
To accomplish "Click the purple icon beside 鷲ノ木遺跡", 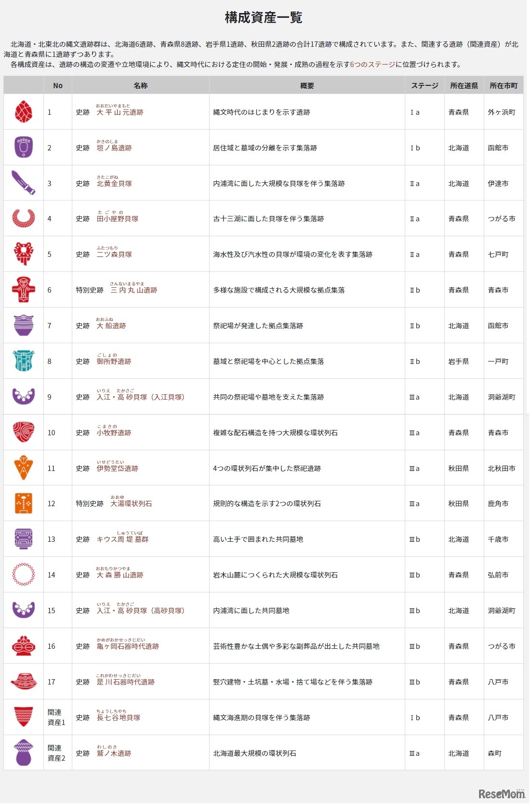I will click(x=23, y=753).
